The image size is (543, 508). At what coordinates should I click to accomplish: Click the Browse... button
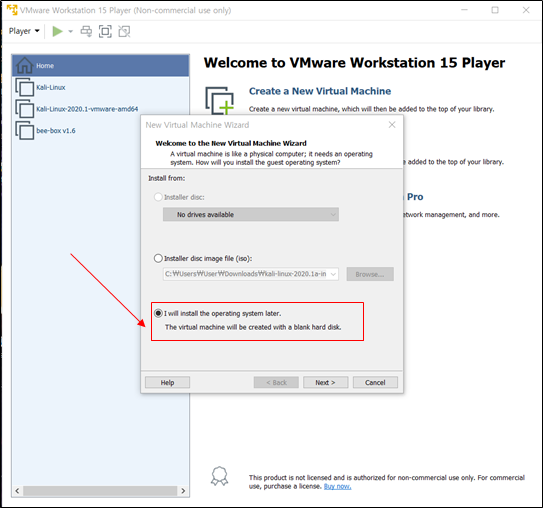coord(370,274)
